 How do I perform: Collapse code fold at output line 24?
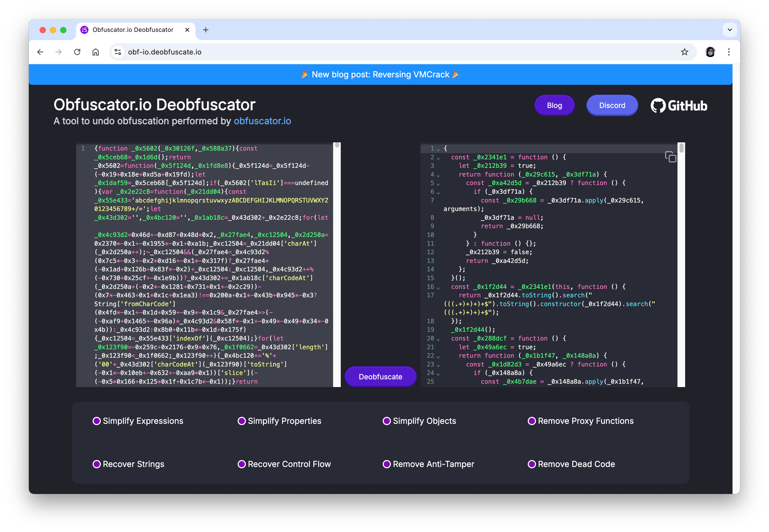tap(438, 374)
